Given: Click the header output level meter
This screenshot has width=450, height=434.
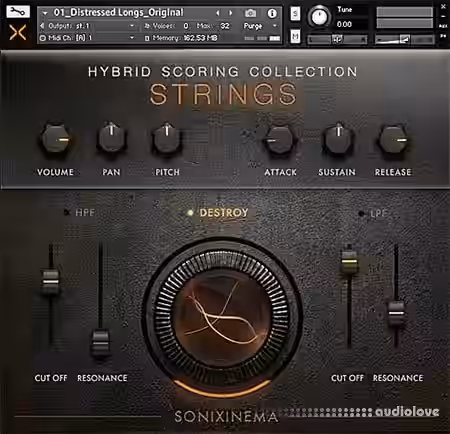Looking at the screenshot, I should tap(405, 18).
